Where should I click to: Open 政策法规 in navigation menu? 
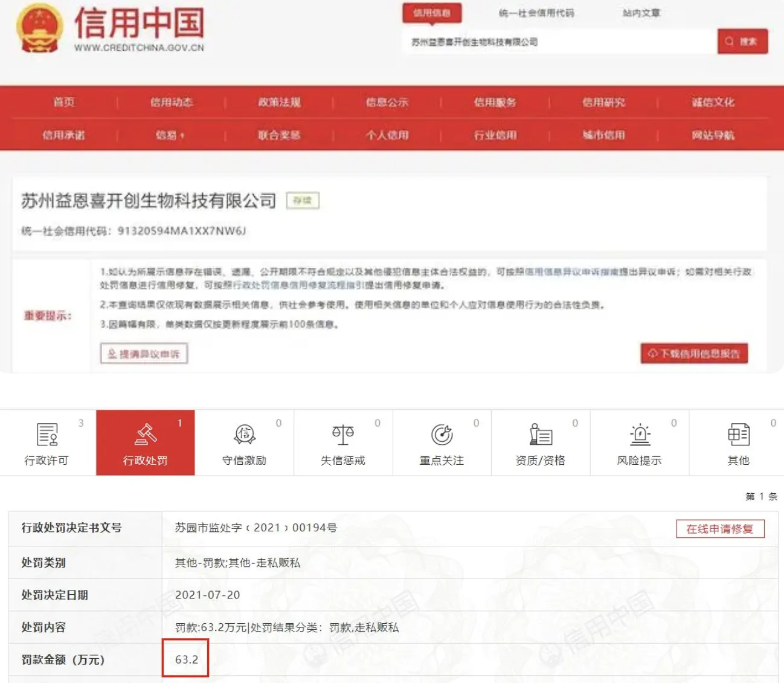[x=279, y=102]
